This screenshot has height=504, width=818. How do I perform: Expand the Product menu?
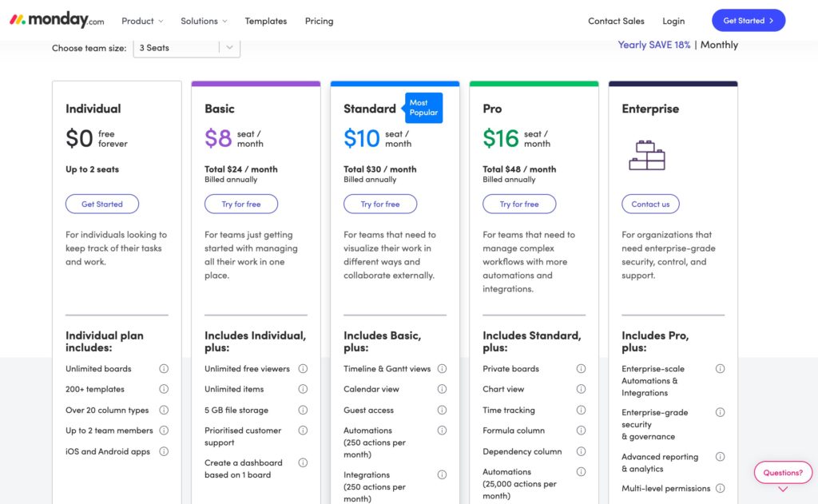click(x=142, y=21)
